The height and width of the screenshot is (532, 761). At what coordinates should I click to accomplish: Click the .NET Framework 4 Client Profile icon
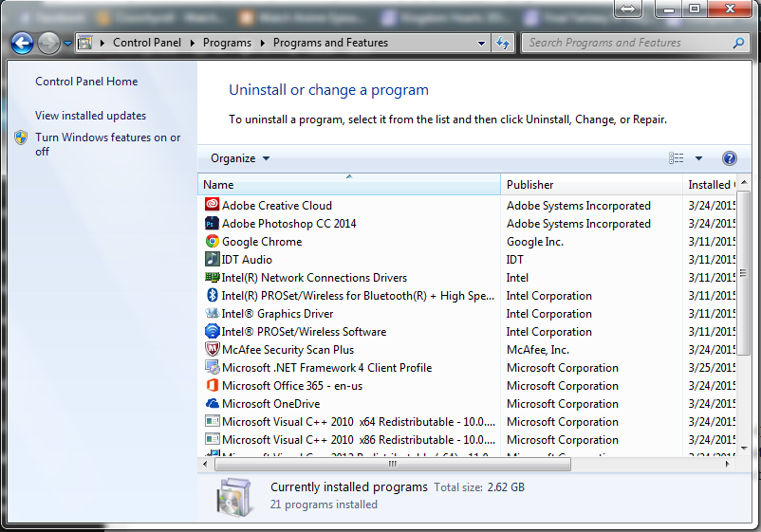213,367
